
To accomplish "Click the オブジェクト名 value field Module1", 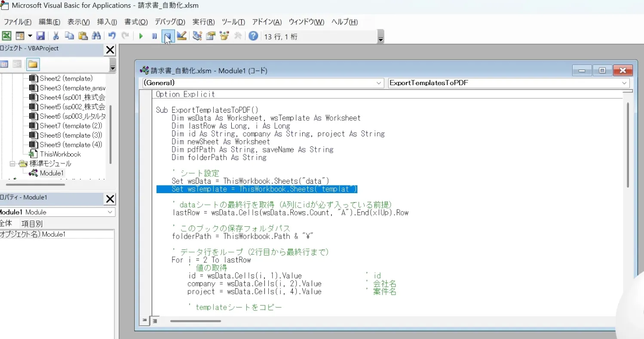I will [x=77, y=234].
